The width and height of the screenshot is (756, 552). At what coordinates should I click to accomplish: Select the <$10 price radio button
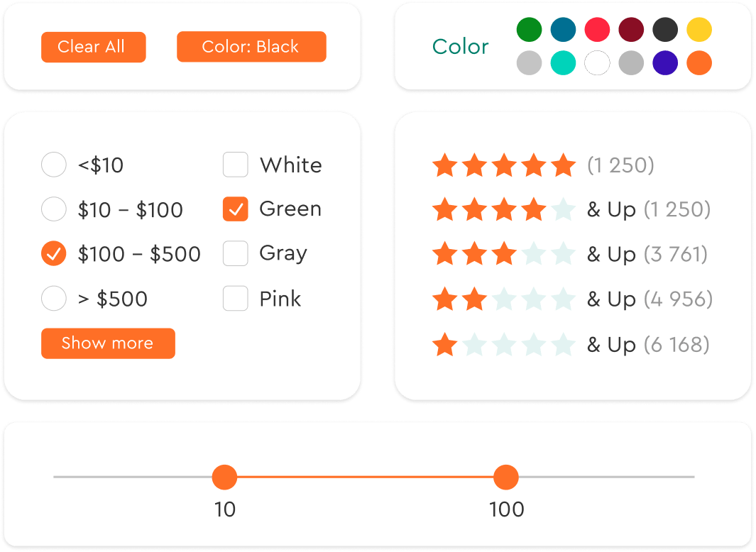54,165
